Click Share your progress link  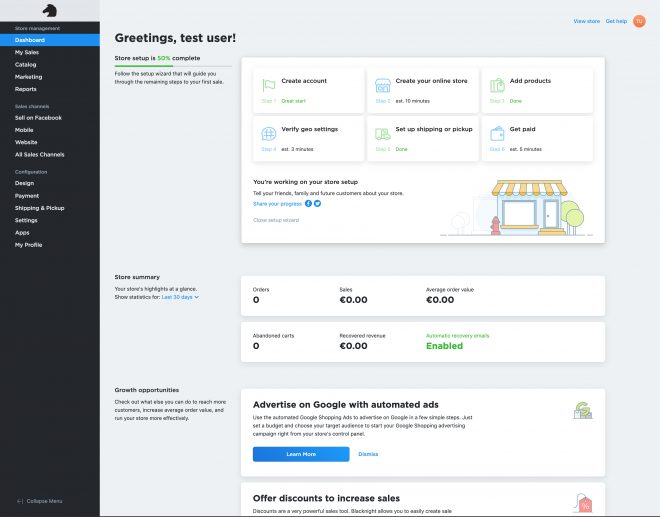277,204
